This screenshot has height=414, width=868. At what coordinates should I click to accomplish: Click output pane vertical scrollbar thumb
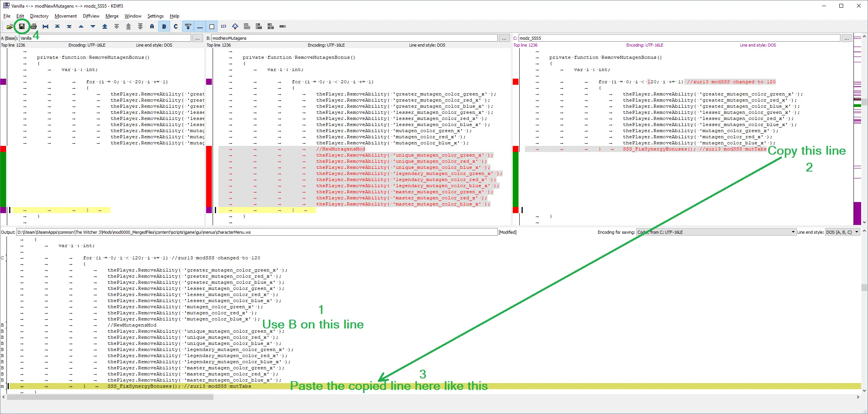point(864,287)
